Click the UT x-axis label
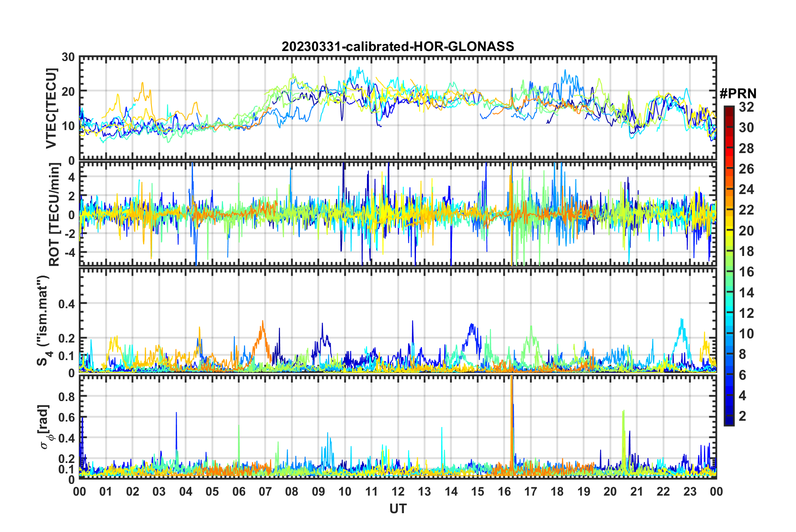This screenshot has width=796, height=532. click(x=398, y=509)
